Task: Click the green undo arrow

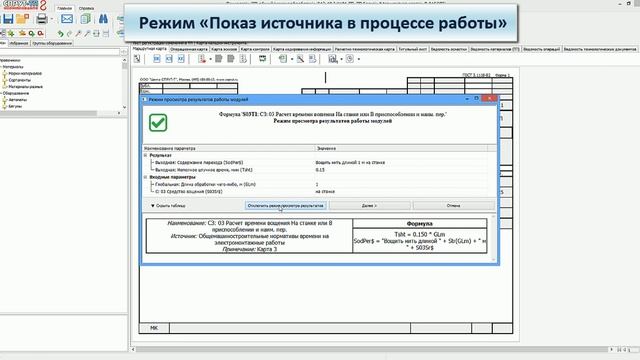Action: [60, 33]
